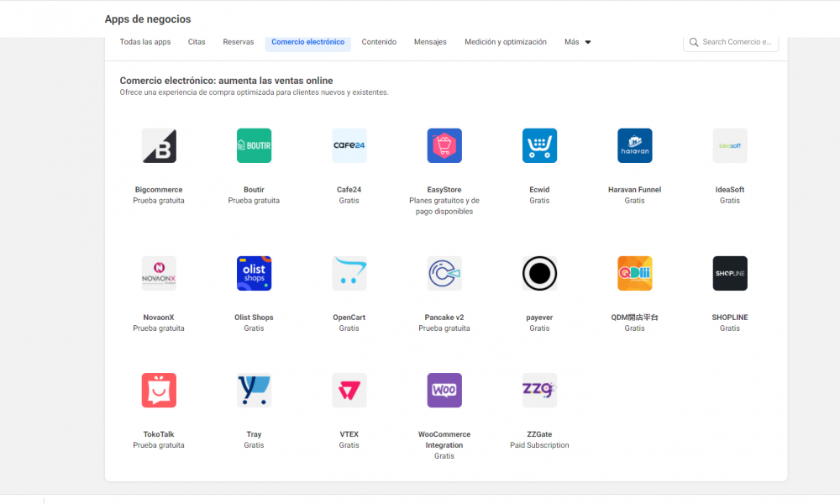Image resolution: width=840 pixels, height=504 pixels.
Task: Click the Cafe24 app name
Action: point(349,190)
